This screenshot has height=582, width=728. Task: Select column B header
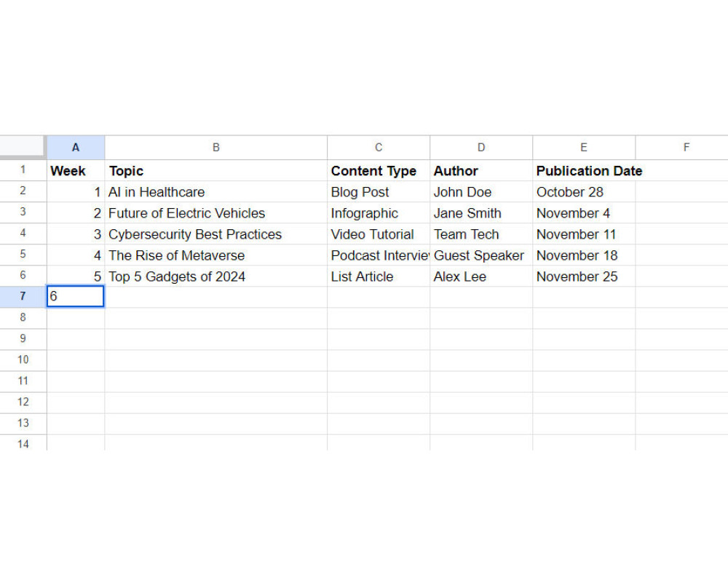point(216,148)
